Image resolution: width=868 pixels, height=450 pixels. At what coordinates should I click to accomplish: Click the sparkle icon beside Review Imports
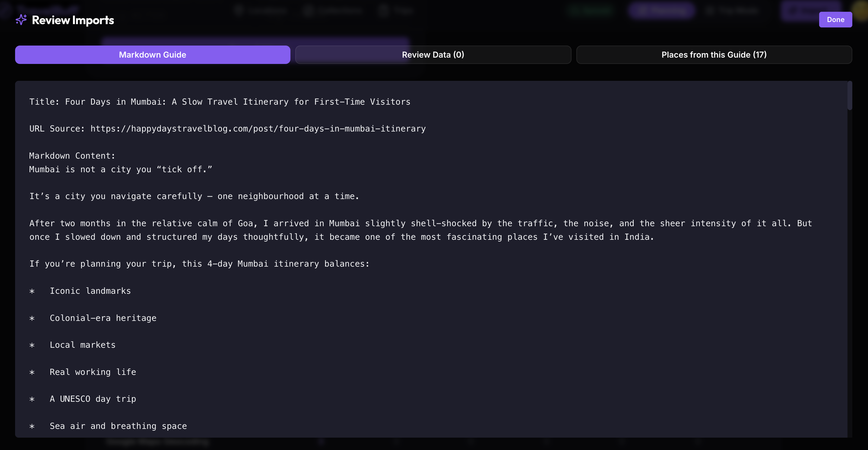[21, 20]
